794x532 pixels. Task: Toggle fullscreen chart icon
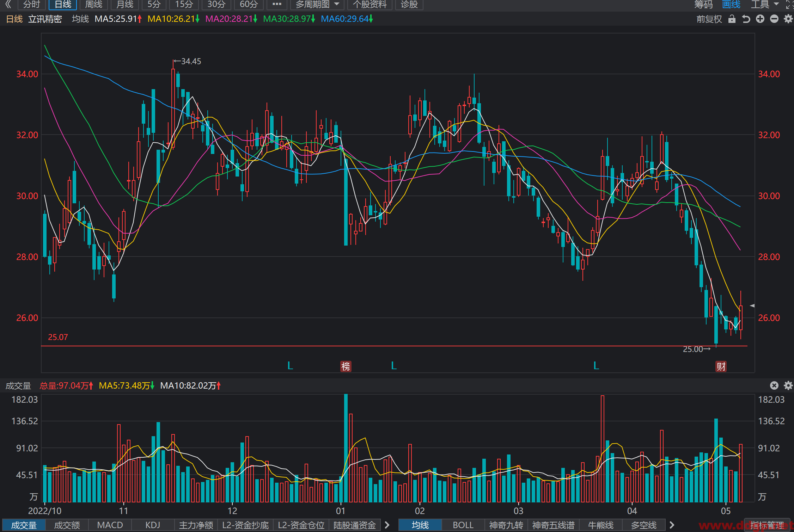coord(790,4)
